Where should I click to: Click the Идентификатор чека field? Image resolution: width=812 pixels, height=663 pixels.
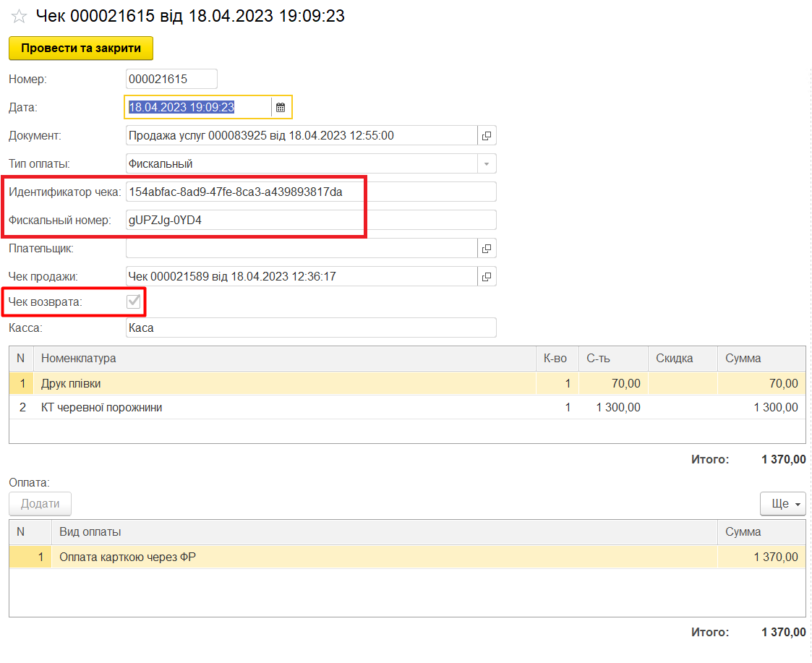(x=311, y=192)
